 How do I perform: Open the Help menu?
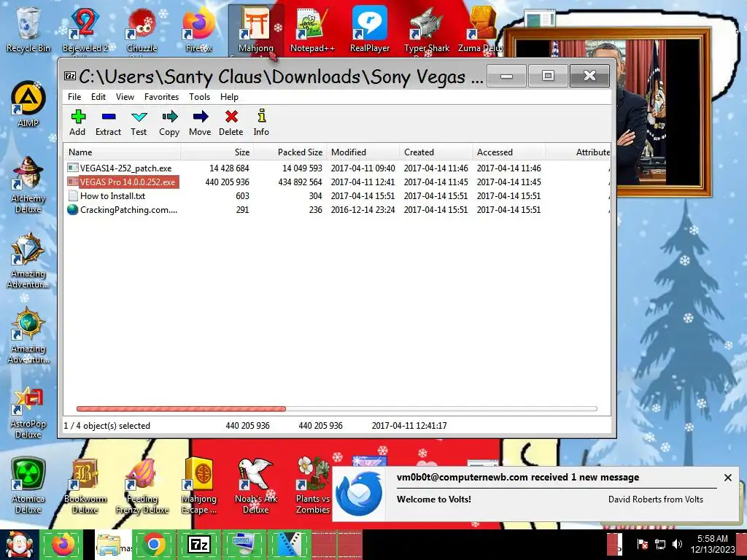pos(229,97)
